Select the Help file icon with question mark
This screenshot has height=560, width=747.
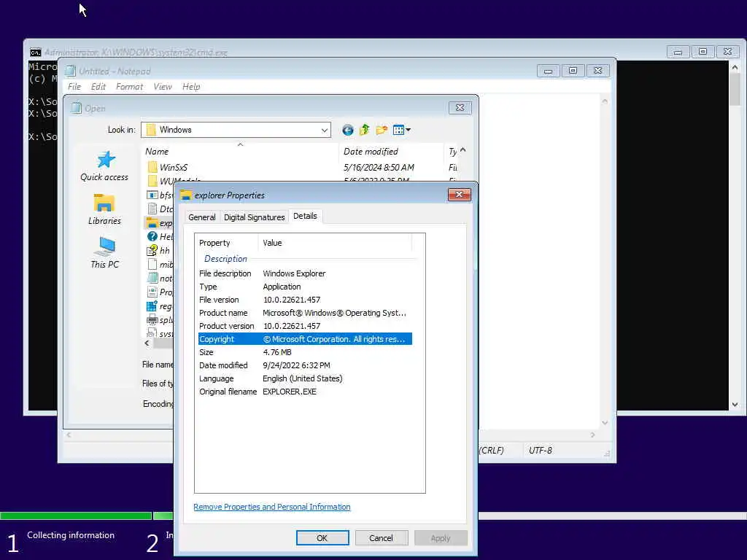coord(152,236)
